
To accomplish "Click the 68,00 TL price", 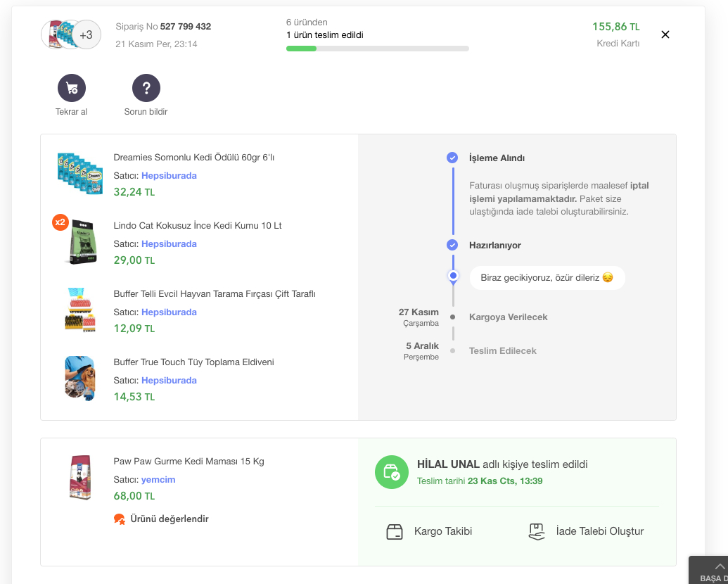I will pos(134,496).
